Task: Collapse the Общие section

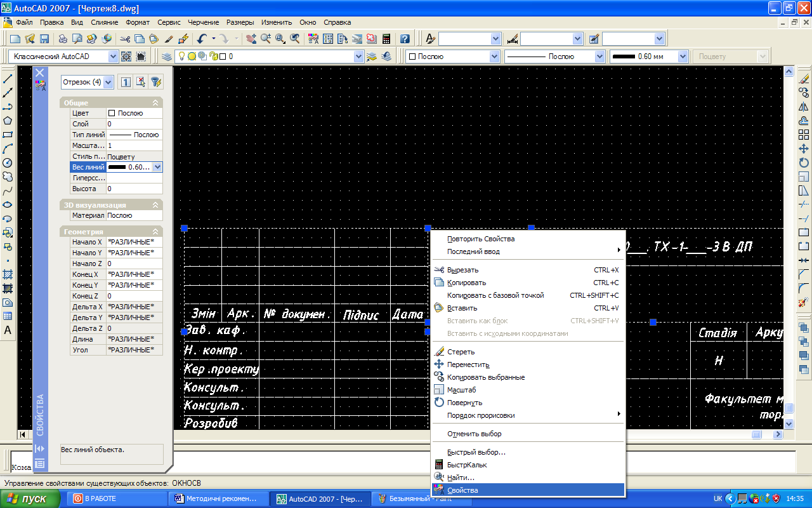Action: click(155, 102)
